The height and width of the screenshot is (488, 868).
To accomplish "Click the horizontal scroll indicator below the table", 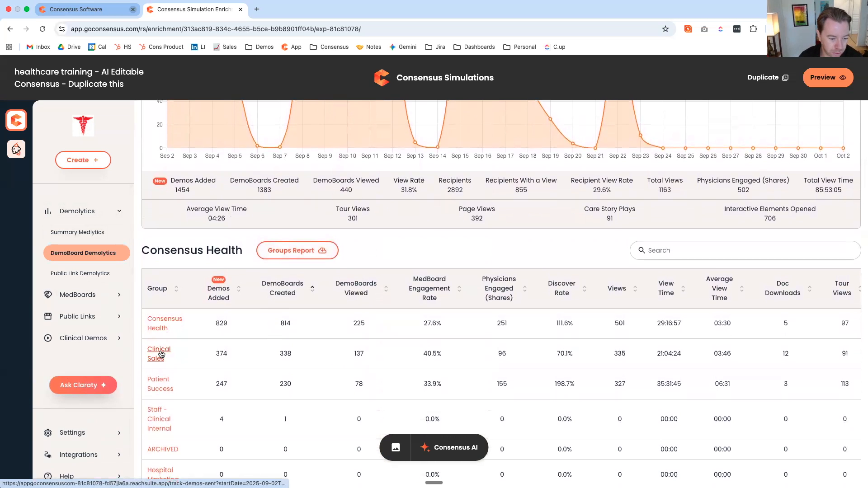I will (433, 483).
